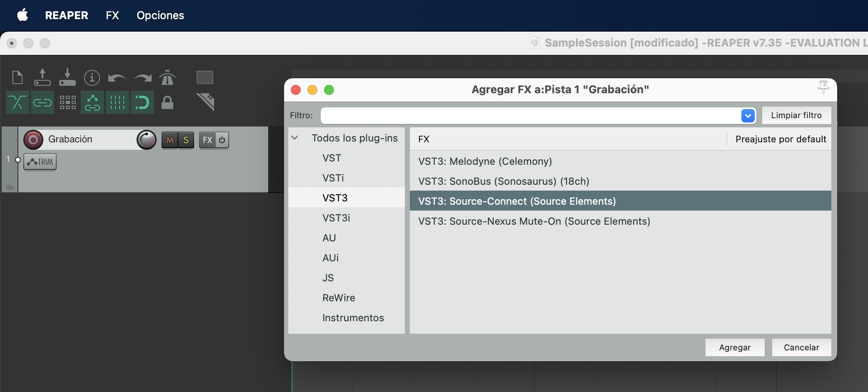Collapse the Todos los plug-ins tree
The width and height of the screenshot is (868, 392).
(x=295, y=138)
